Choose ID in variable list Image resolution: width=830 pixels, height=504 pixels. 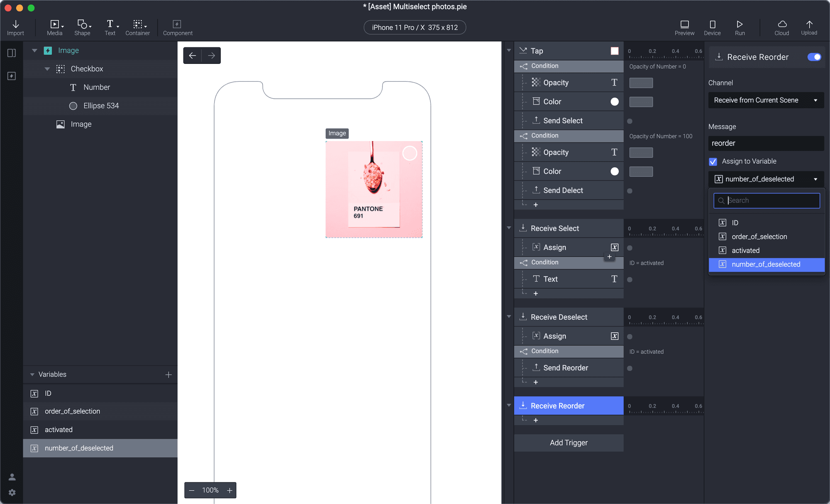[x=767, y=223]
